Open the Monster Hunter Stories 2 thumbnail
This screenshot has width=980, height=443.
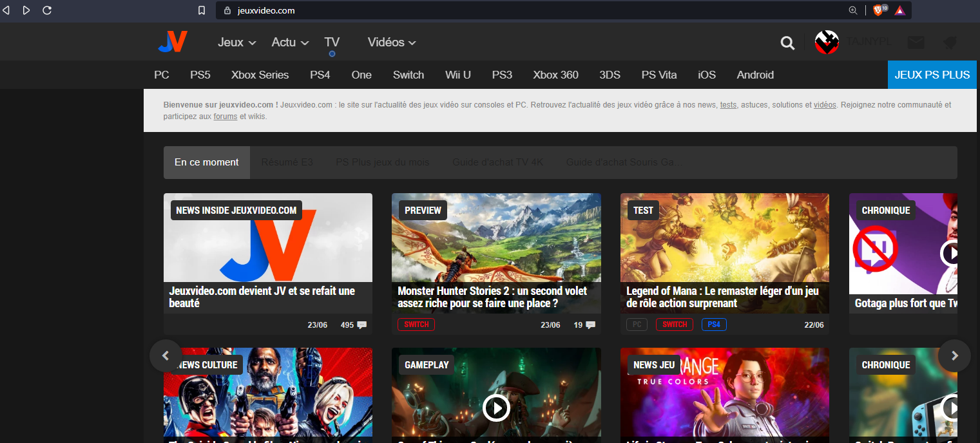496,238
